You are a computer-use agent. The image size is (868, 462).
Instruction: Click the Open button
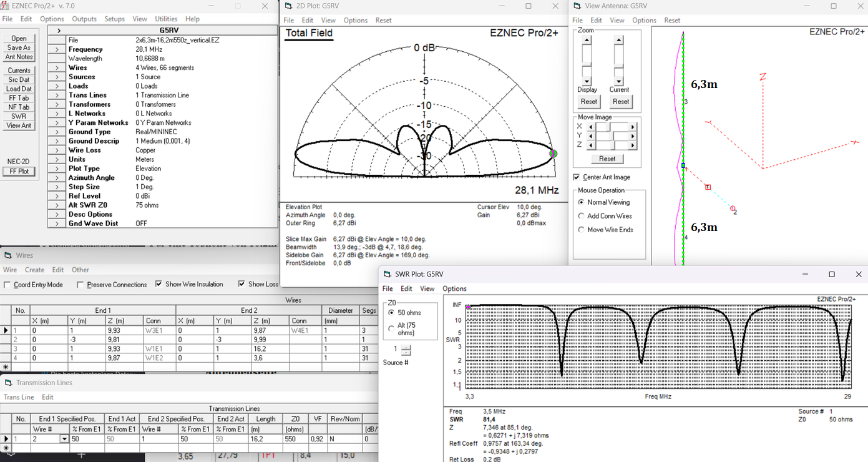[x=19, y=39]
